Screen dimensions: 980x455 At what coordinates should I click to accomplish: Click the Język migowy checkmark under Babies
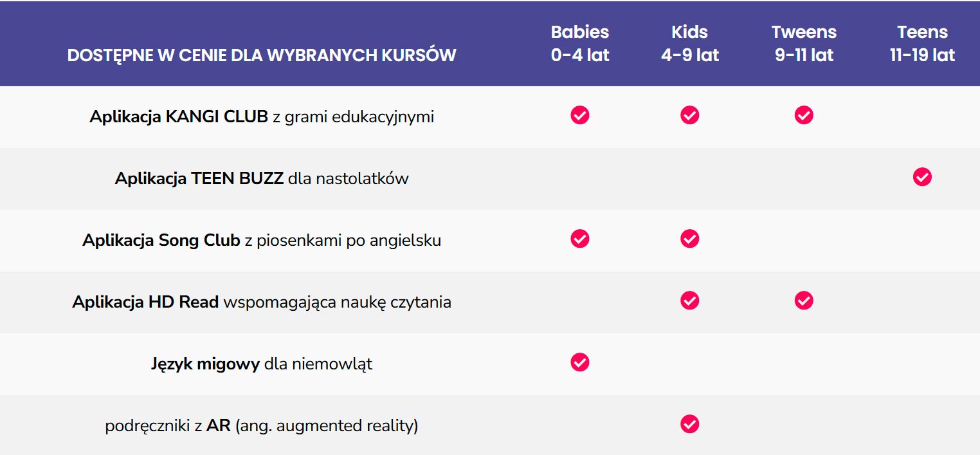tap(580, 362)
